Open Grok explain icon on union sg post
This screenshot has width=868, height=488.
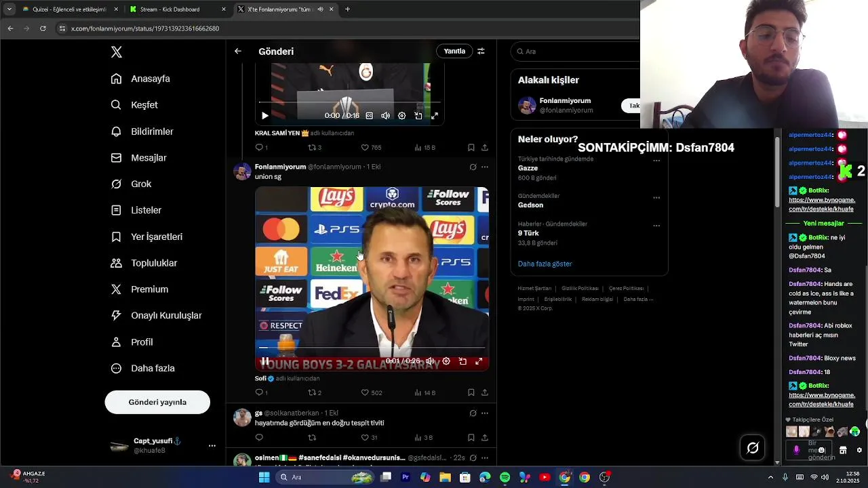(x=473, y=167)
